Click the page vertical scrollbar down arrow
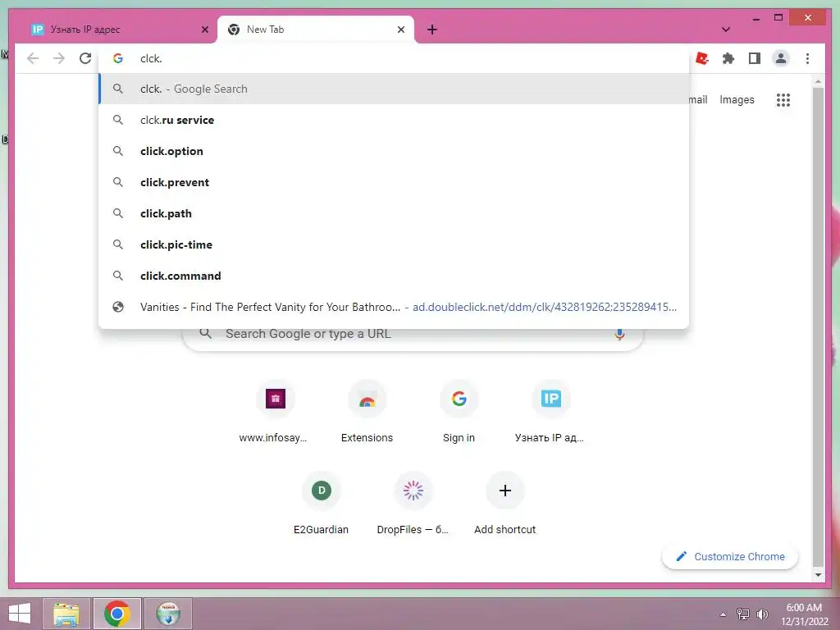 [x=818, y=575]
